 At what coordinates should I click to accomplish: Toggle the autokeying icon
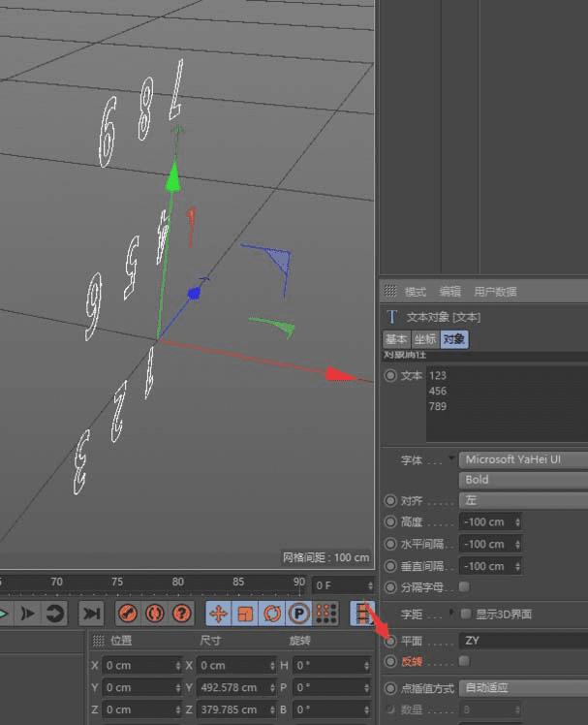154,614
